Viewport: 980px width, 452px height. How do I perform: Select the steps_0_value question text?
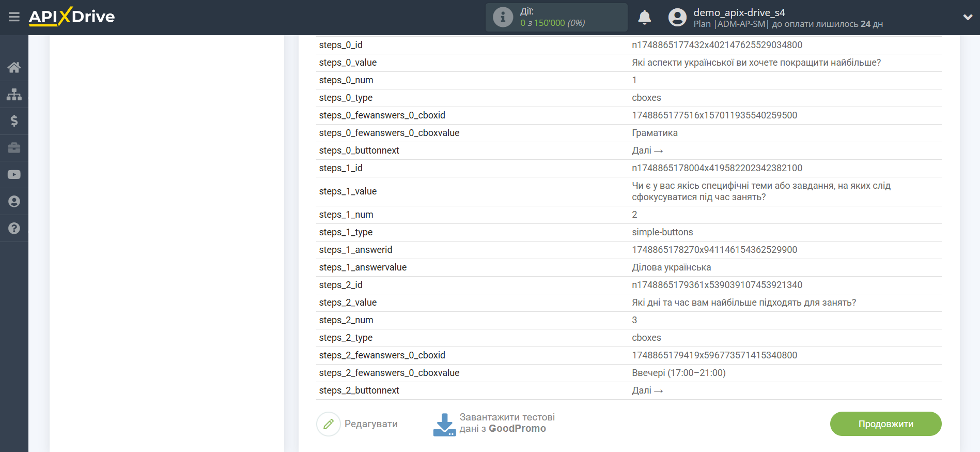pyautogui.click(x=756, y=63)
